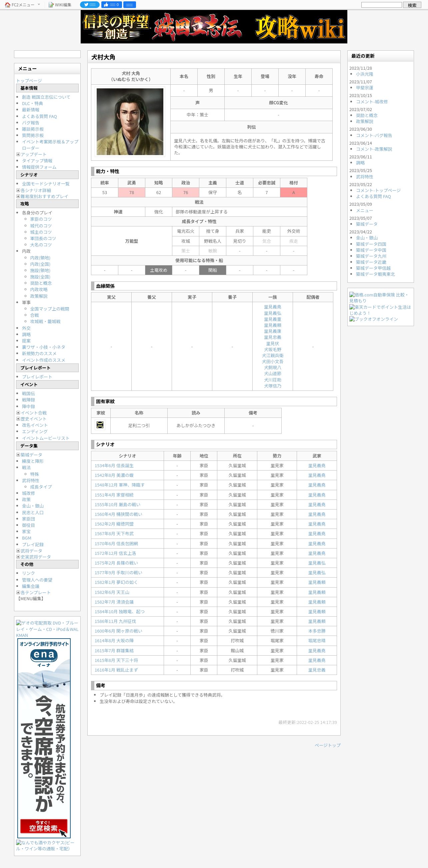Expand 各テンプレート sidebar node

[x=18, y=592]
